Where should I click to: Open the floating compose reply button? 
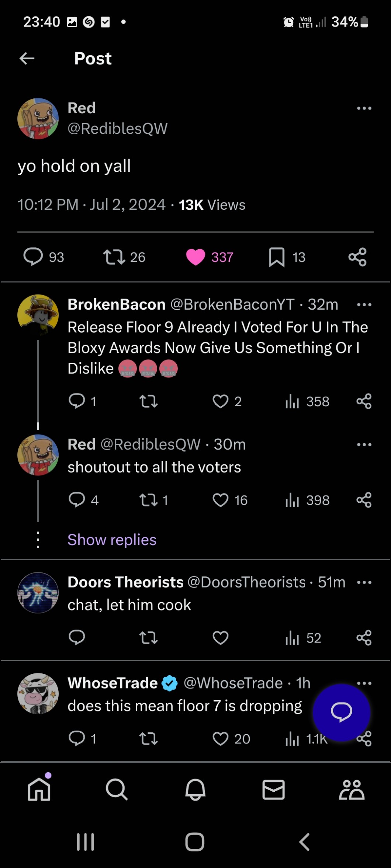[x=341, y=712]
